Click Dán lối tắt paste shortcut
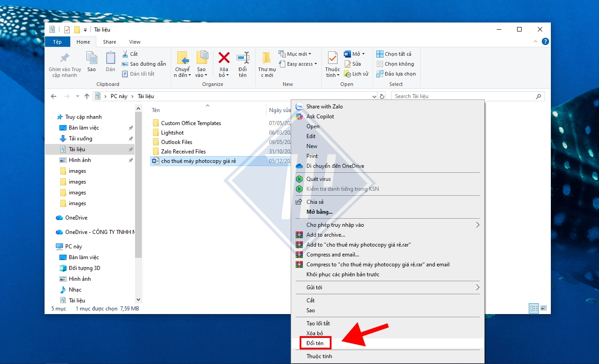This screenshot has height=364, width=599. [138, 74]
